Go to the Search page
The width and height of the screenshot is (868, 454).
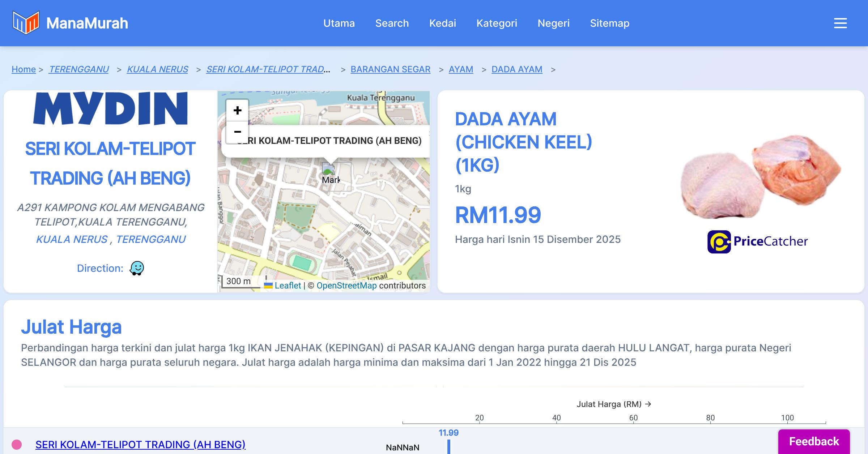coord(392,23)
